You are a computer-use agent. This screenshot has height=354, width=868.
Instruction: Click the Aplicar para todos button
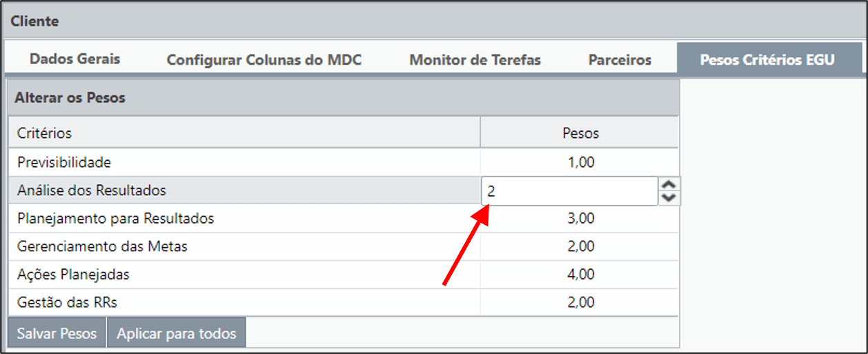coord(177,334)
